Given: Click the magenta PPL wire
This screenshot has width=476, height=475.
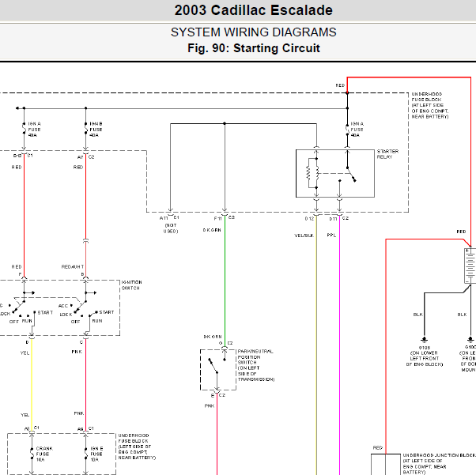Looking at the screenshot, I should (339, 346).
